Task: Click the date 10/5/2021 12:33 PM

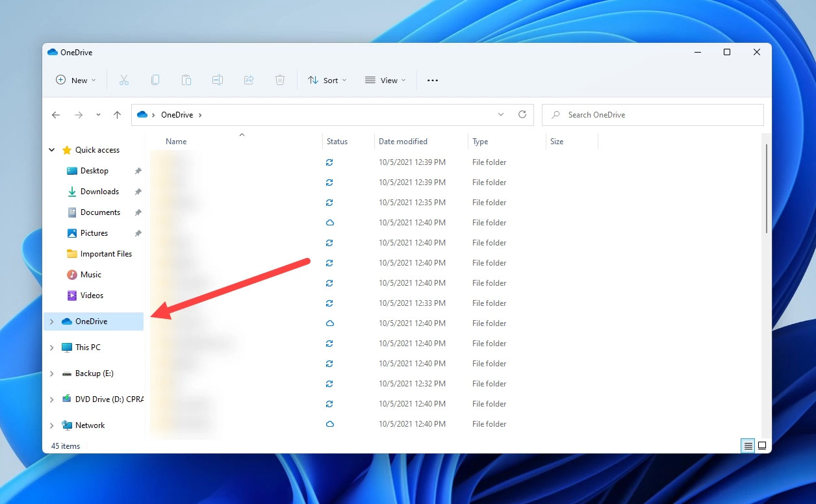Action: [412, 303]
